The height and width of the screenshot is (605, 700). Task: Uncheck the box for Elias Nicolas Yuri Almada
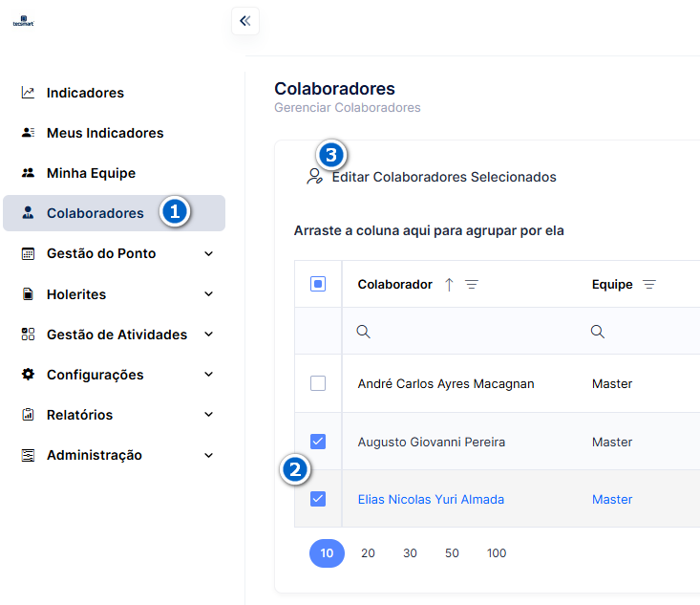click(x=318, y=499)
